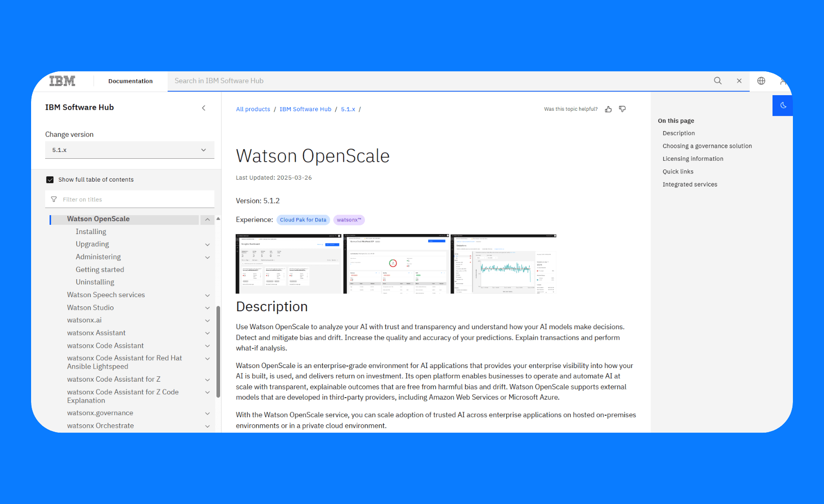
Task: Open the middle screenshot thumbnail
Action: 396,264
